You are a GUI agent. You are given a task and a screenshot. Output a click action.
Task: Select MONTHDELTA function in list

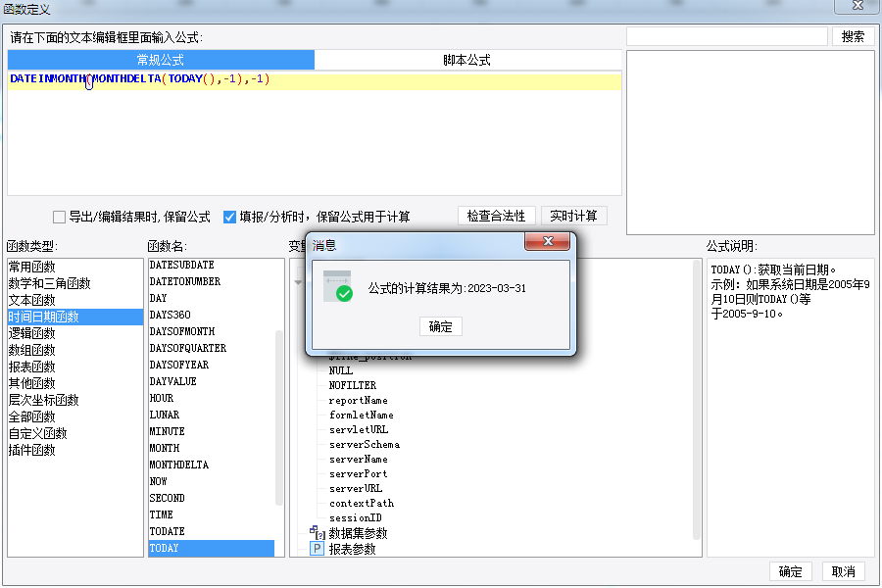[x=212, y=465]
